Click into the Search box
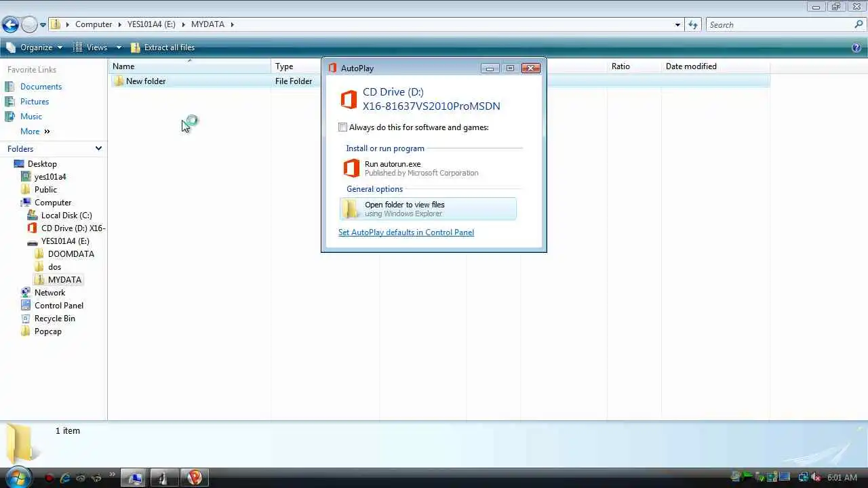Screen dimensions: 868x488 pyautogui.click(x=780, y=25)
